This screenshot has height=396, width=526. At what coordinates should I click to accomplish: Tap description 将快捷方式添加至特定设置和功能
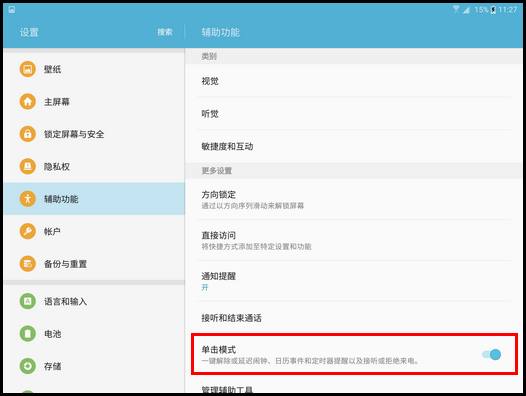pos(256,247)
